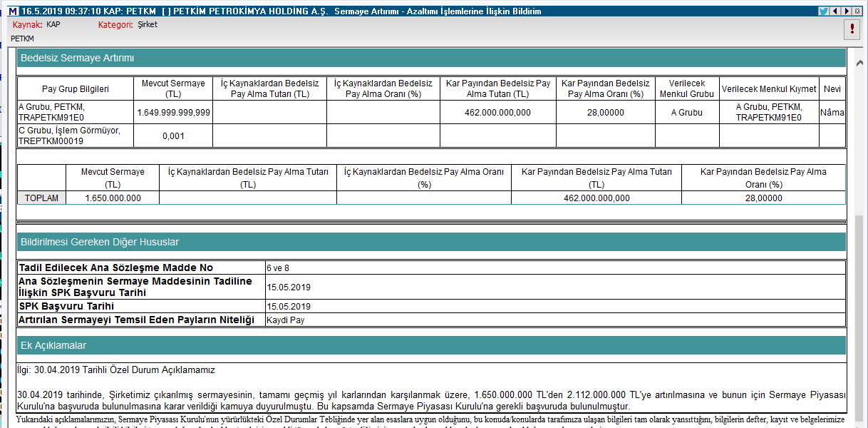Click the PETKM ticker below Kaynak
Image resolution: width=868 pixels, height=428 pixels.
coord(22,39)
